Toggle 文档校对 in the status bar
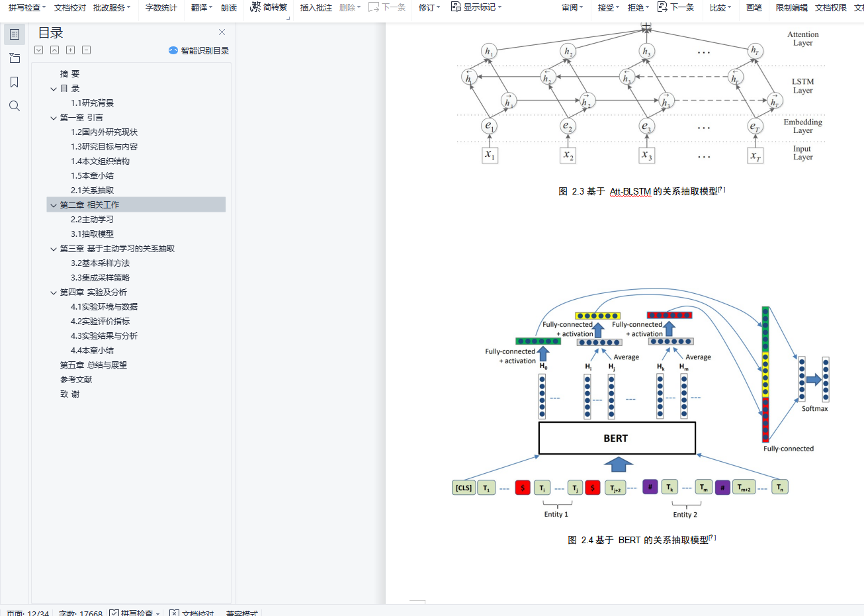 pyautogui.click(x=192, y=613)
